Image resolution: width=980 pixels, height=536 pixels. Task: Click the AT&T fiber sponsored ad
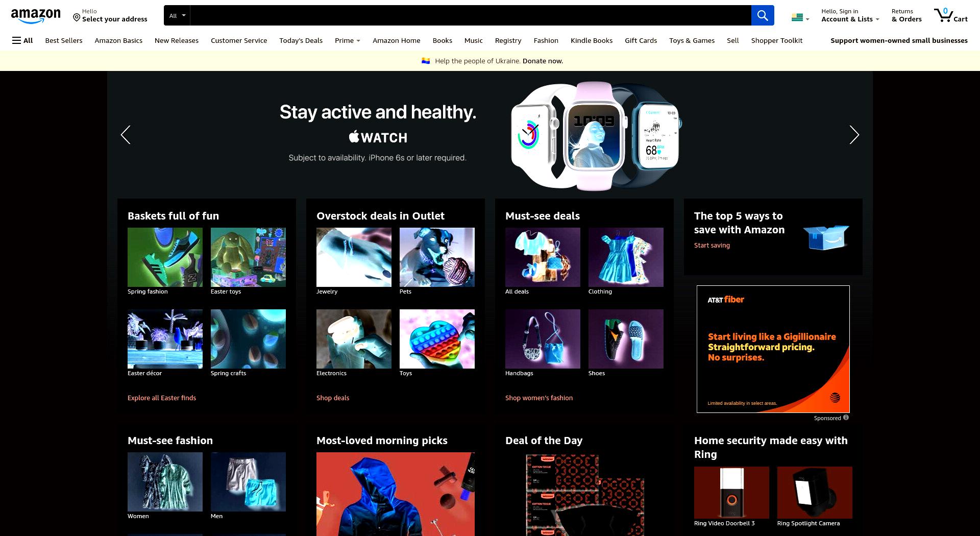(x=773, y=349)
